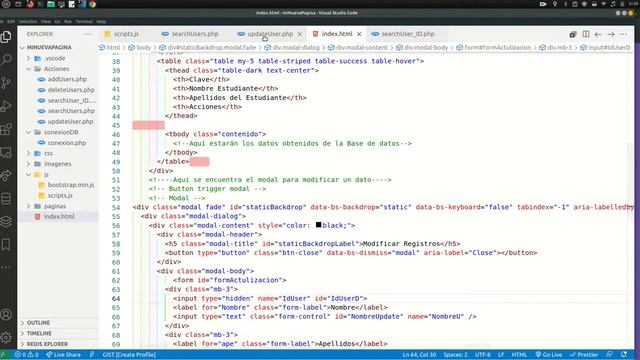
Task: Open the Search view in the activity bar
Action: pyautogui.click(x=6, y=60)
